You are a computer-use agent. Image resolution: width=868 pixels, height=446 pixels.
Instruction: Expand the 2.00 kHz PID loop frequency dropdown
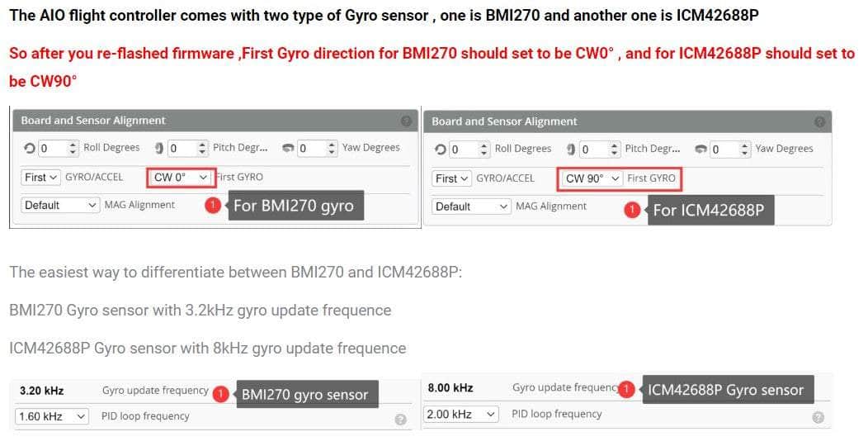tap(461, 414)
